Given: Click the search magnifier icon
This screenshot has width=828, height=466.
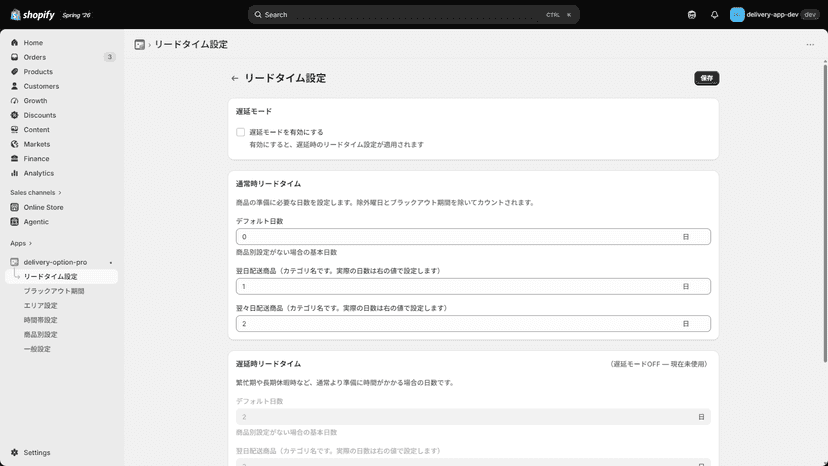Looking at the screenshot, I should pyautogui.click(x=258, y=15).
